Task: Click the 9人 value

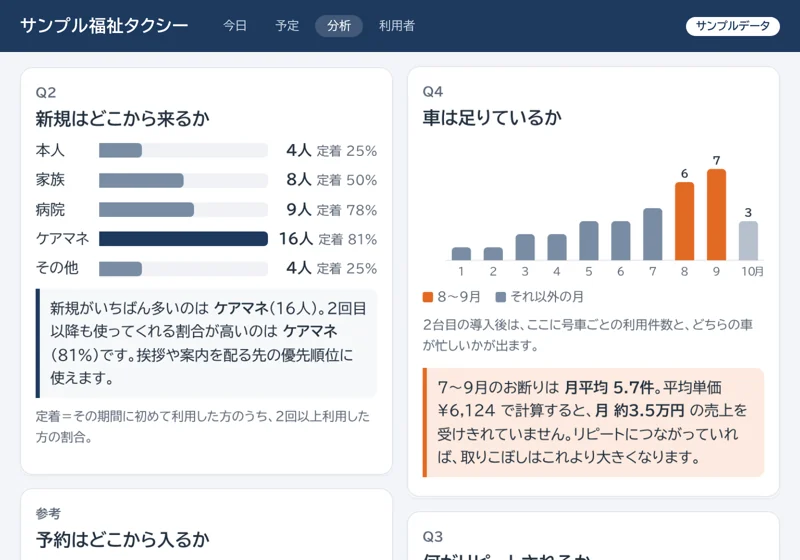Action: pos(299,209)
